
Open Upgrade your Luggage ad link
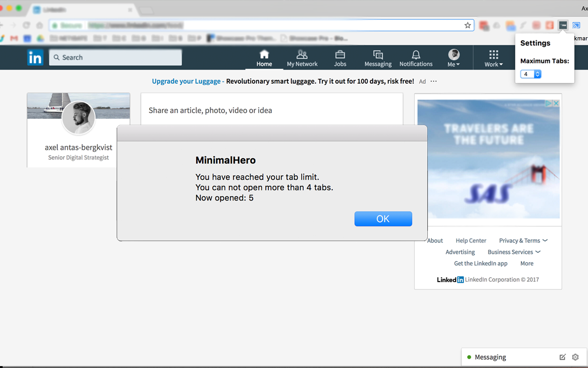coord(186,81)
